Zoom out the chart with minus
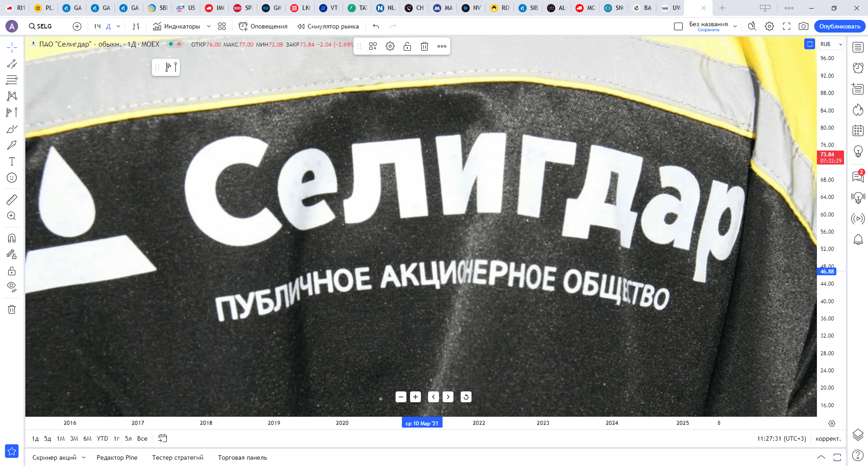868x466 pixels. (x=401, y=397)
